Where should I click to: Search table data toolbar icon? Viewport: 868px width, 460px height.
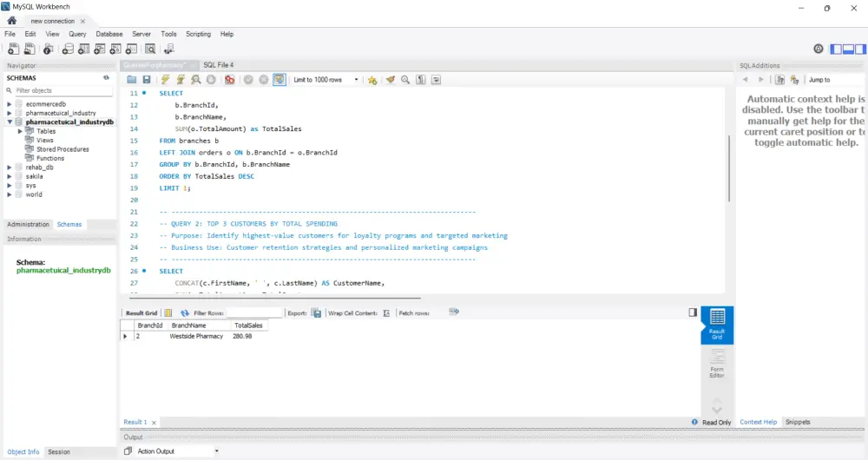(150, 49)
